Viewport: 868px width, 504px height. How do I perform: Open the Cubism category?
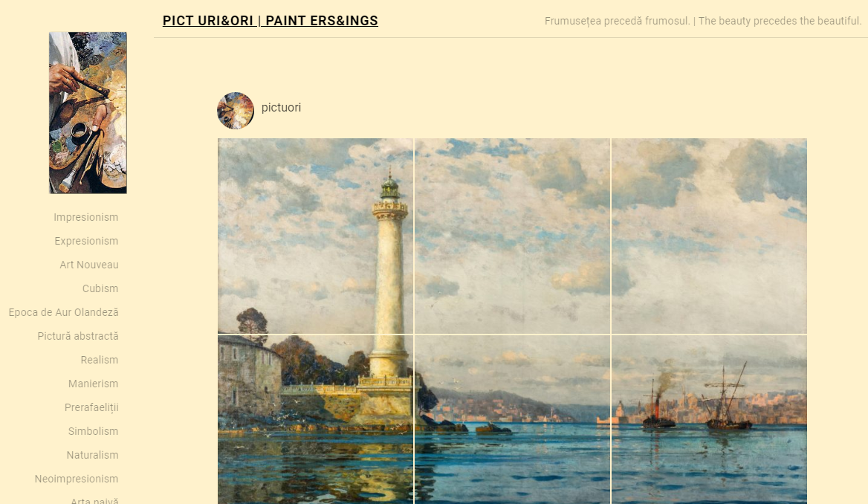coord(100,288)
